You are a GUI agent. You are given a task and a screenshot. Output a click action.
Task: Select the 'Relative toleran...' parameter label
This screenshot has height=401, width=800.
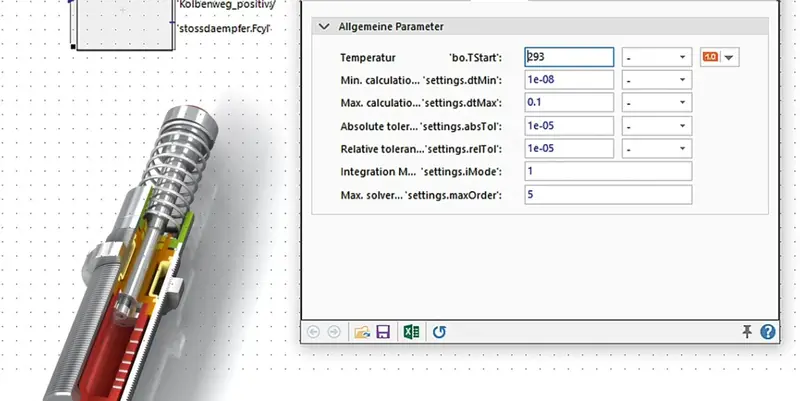[382, 149]
